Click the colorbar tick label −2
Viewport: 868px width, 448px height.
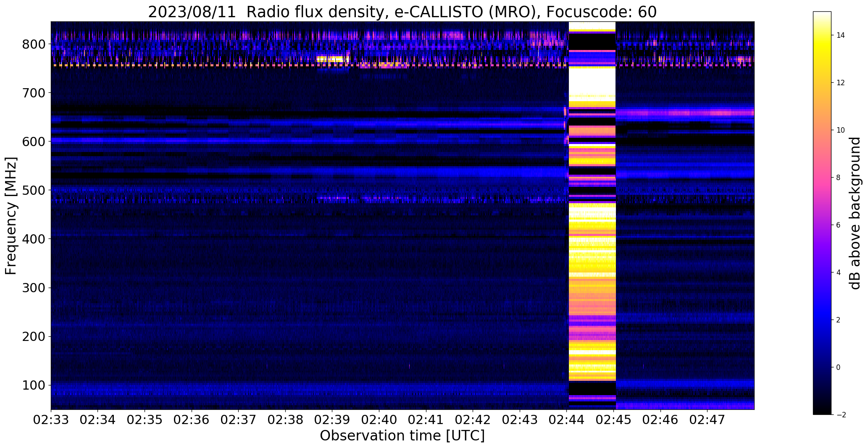841,415
